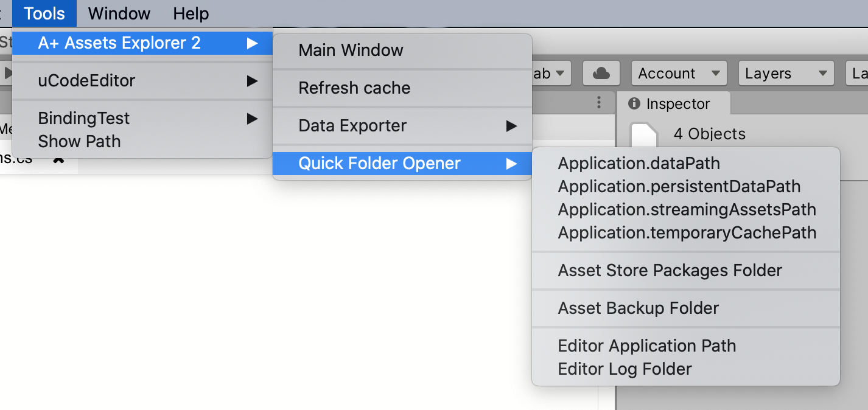Open the Application.persistentDataPath folder
This screenshot has width=868, height=410.
click(686, 187)
